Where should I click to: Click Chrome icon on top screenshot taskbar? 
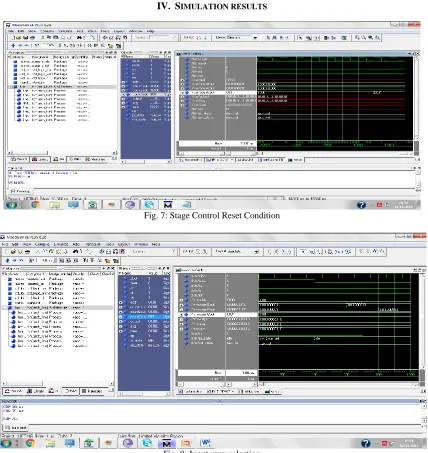(x=35, y=205)
